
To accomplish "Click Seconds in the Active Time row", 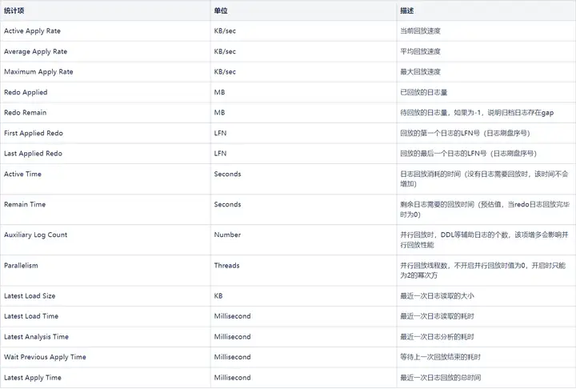I will click(x=227, y=174).
